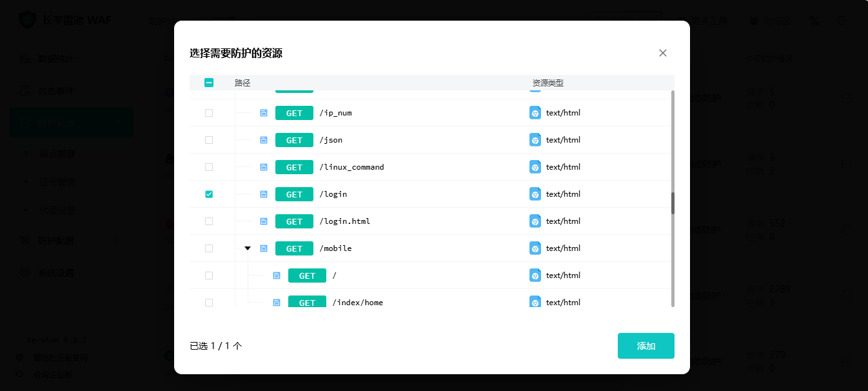Click the html file-type icon in "/" child row
This screenshot has width=868, height=391.
535,276
